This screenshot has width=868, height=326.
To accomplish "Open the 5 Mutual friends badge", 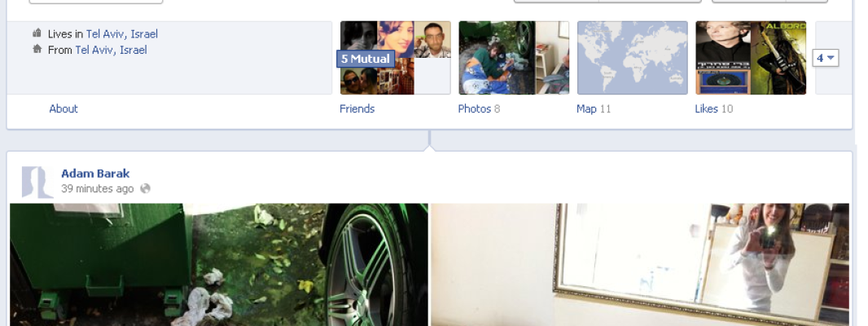I will (x=366, y=59).
